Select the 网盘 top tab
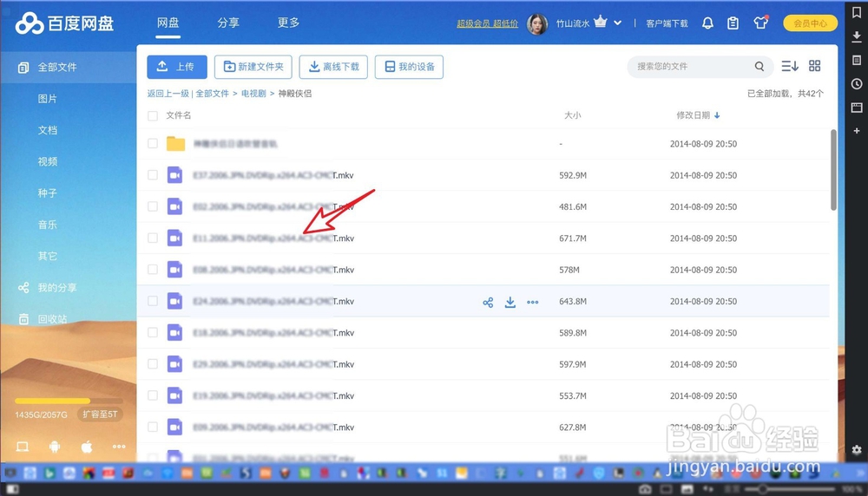 pyautogui.click(x=168, y=23)
